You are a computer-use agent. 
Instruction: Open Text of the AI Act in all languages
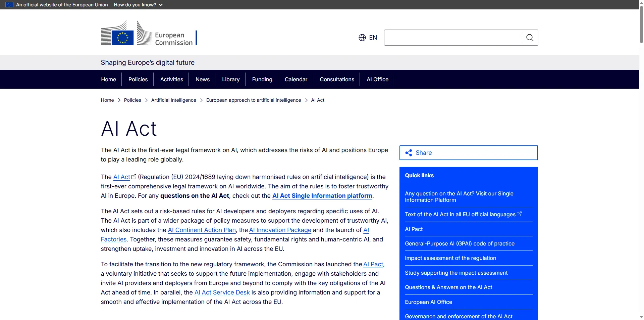tap(460, 215)
